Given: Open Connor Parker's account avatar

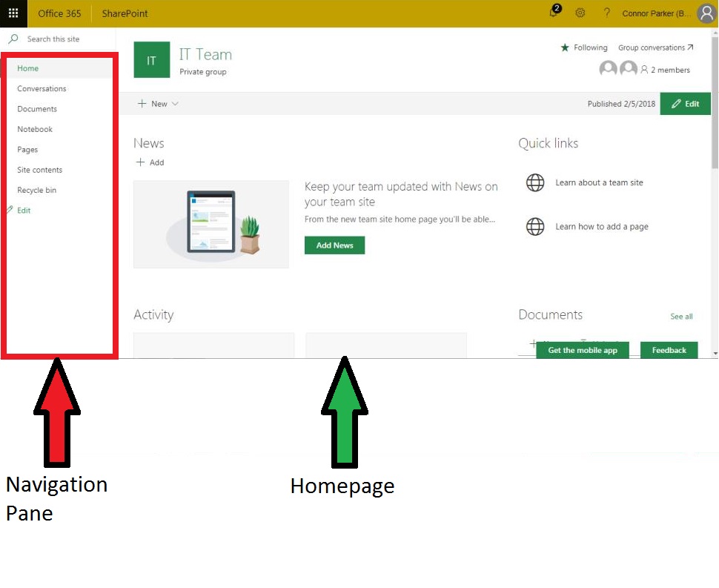Looking at the screenshot, I should coord(705,13).
